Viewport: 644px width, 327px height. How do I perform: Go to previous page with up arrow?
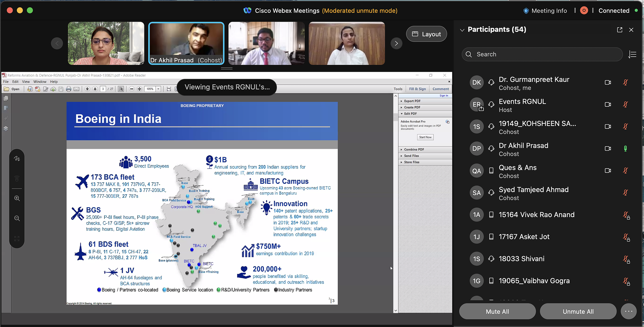pos(87,89)
